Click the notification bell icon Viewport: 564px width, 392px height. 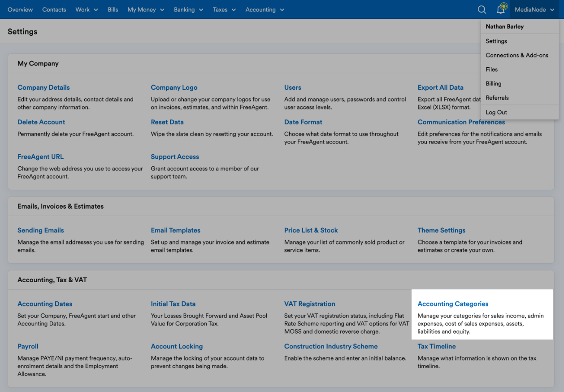click(501, 9)
